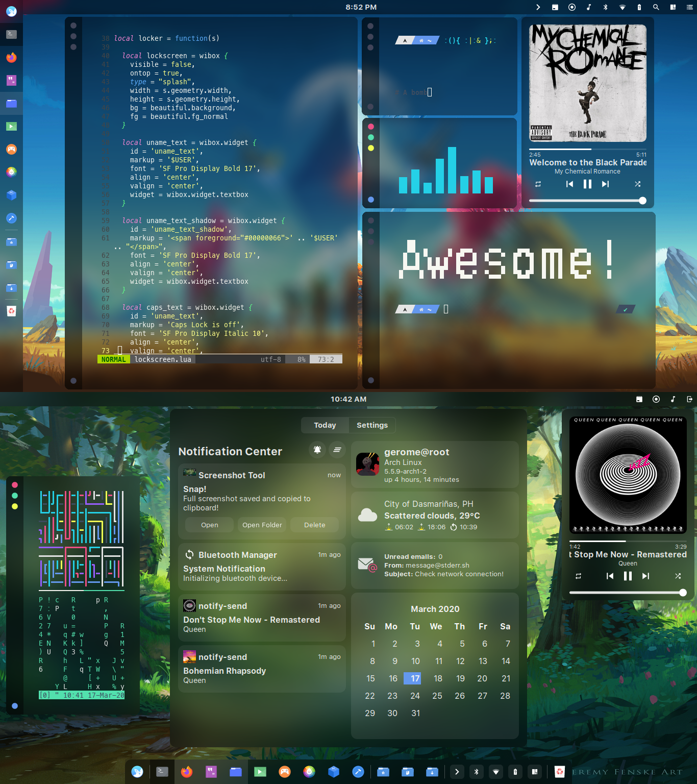This screenshot has width=697, height=784.
Task: Expand the tray chevron in the 8:52 PM panel
Action: pos(538,7)
